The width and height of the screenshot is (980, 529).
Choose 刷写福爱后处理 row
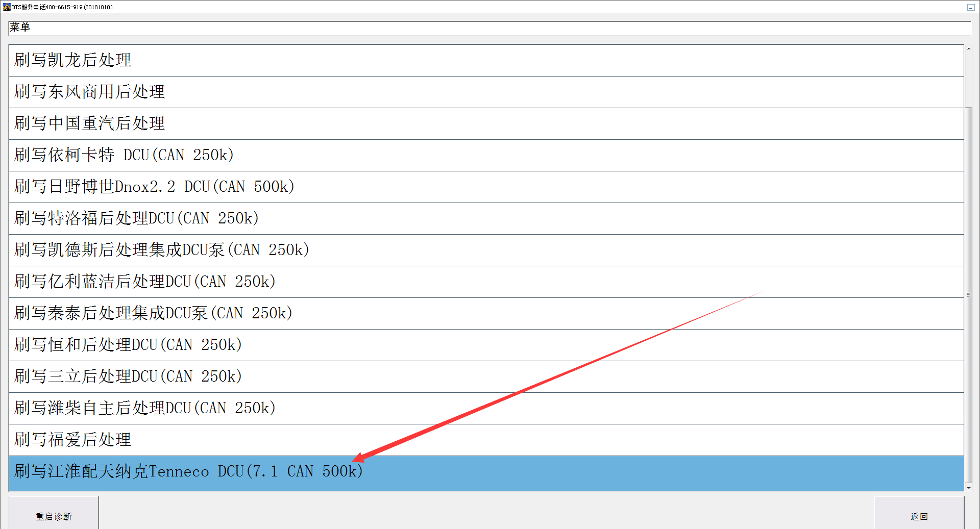click(486, 440)
